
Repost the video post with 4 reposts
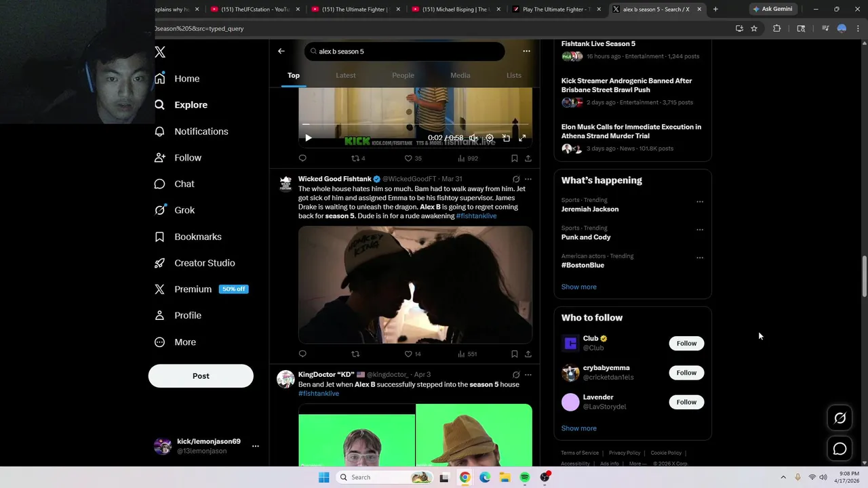point(358,158)
